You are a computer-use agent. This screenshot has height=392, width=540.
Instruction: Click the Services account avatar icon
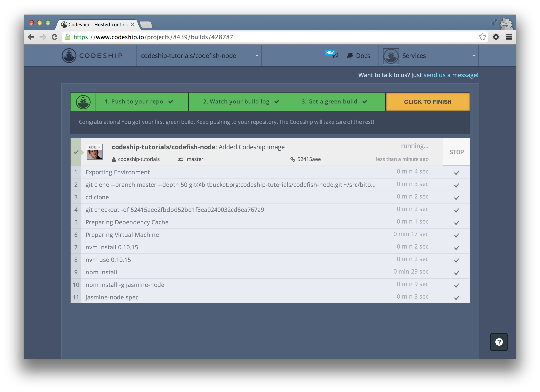click(x=391, y=56)
